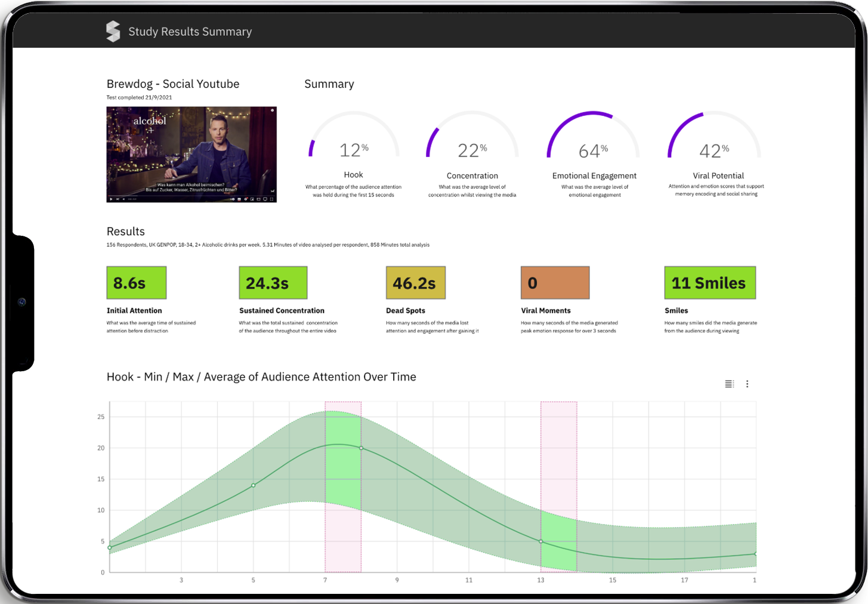Click the Hook description about first 15 seconds
Image resolution: width=868 pixels, height=604 pixels.
click(x=353, y=191)
